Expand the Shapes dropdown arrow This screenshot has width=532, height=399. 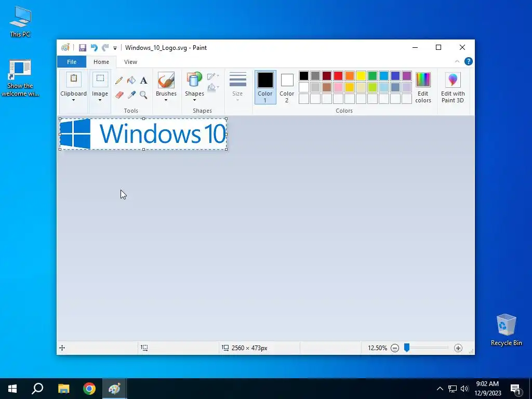194,100
